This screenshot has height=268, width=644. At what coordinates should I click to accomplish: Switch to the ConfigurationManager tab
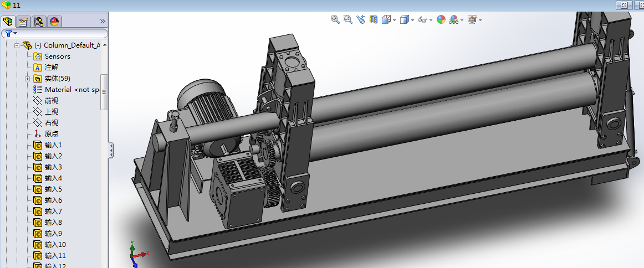(39, 22)
